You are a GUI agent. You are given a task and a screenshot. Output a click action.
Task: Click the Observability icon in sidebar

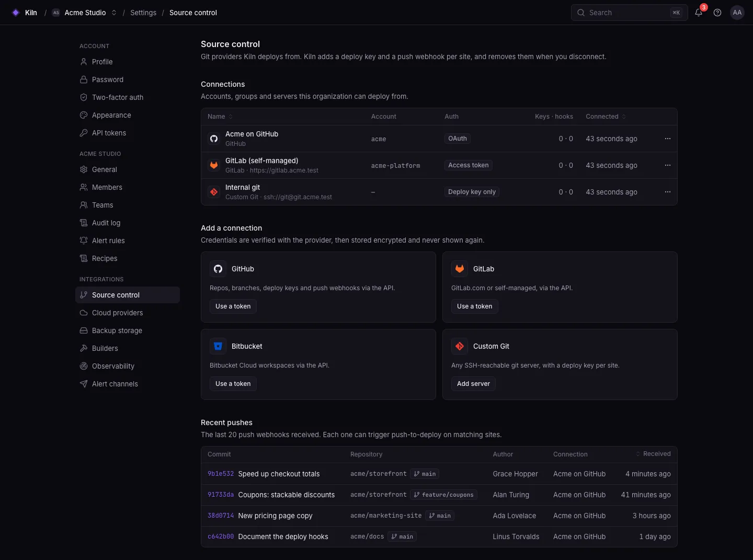[x=84, y=366]
